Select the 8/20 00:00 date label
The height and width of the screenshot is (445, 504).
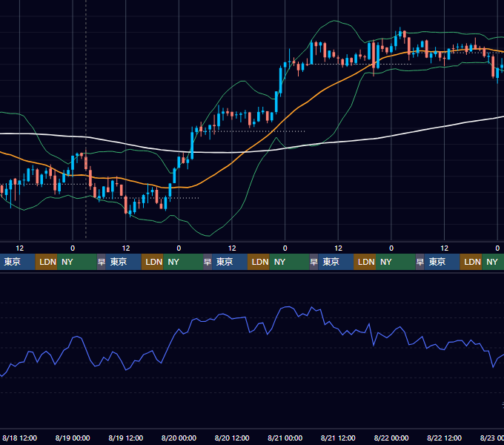[179, 438]
